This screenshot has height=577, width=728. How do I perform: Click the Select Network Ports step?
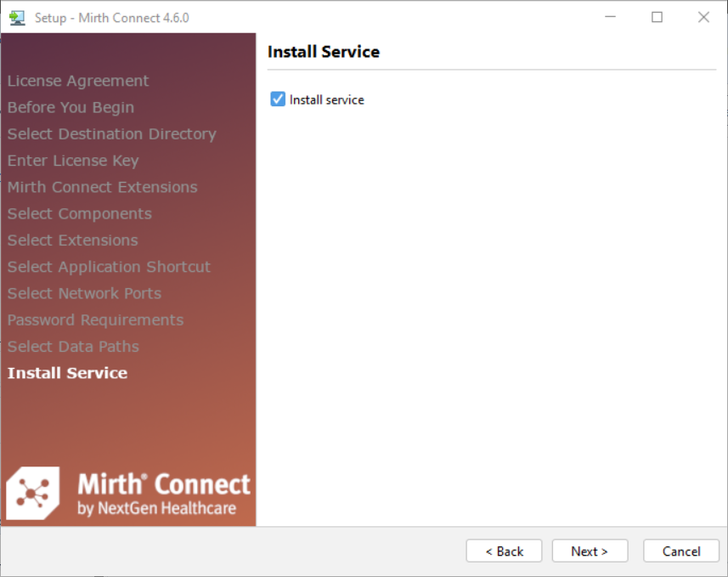[84, 293]
